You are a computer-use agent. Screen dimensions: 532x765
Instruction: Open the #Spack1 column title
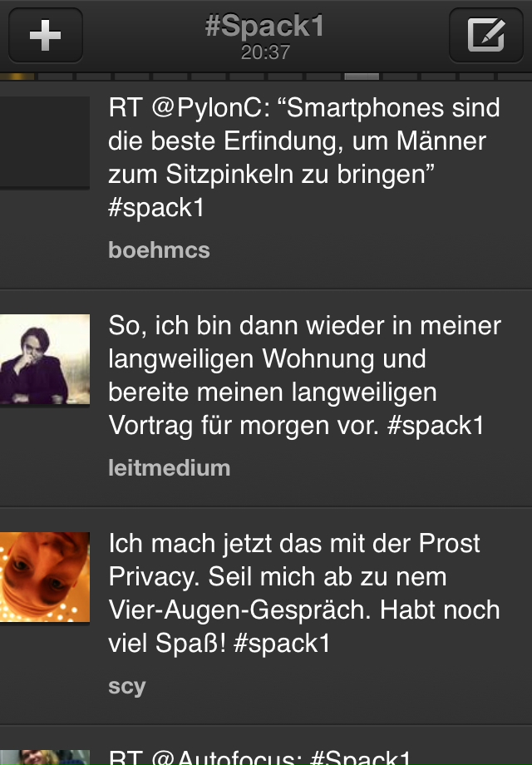(x=265, y=26)
